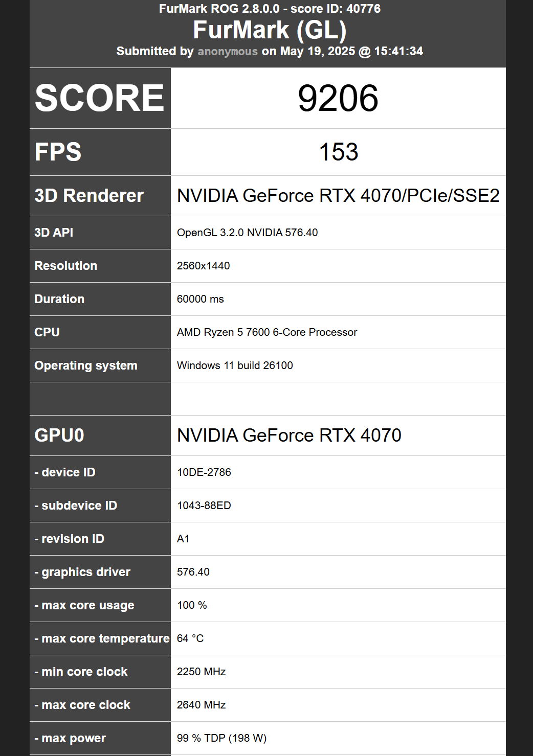Select the revision ID value A1
The width and height of the screenshot is (533, 756).
[183, 539]
